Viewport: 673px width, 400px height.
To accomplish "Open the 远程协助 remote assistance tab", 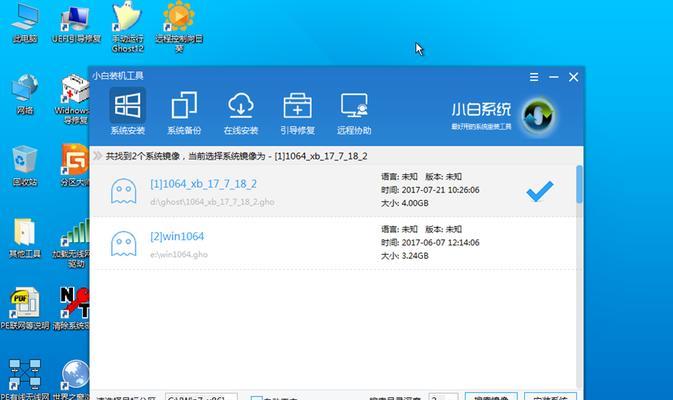I will tap(354, 112).
